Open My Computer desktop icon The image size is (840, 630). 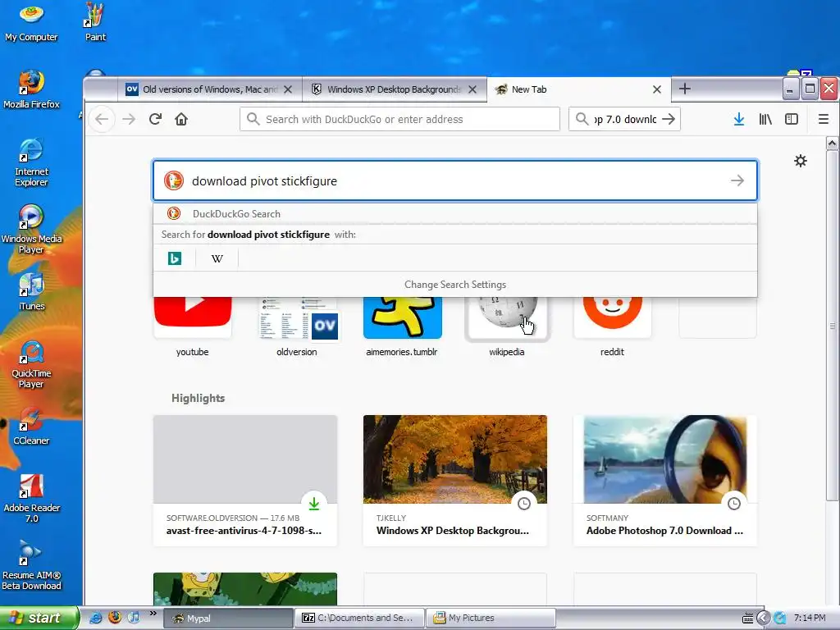tap(31, 22)
